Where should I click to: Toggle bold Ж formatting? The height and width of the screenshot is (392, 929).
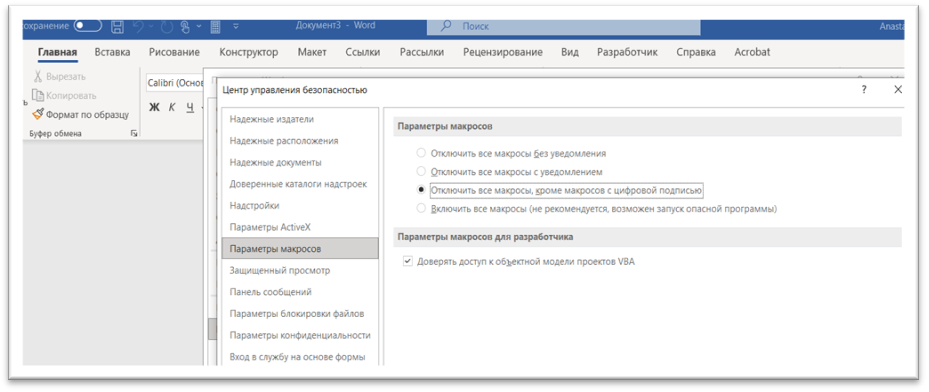[155, 107]
